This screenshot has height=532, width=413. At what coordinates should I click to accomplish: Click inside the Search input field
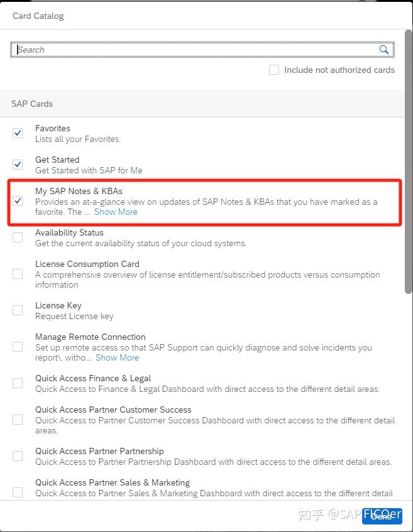tap(189, 49)
